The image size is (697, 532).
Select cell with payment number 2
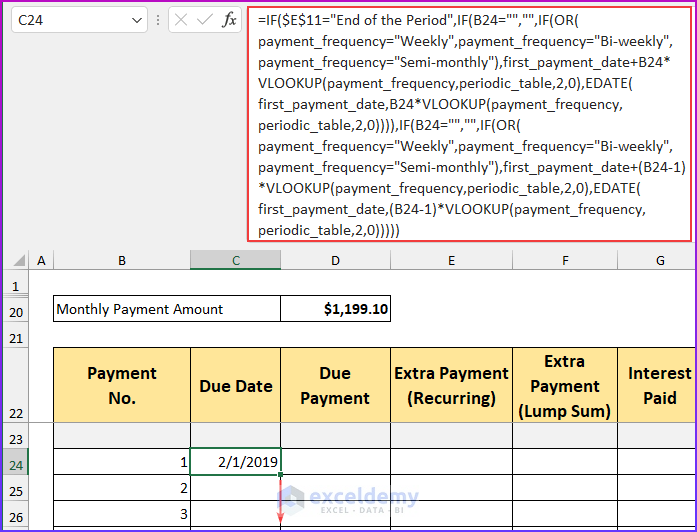[122, 488]
